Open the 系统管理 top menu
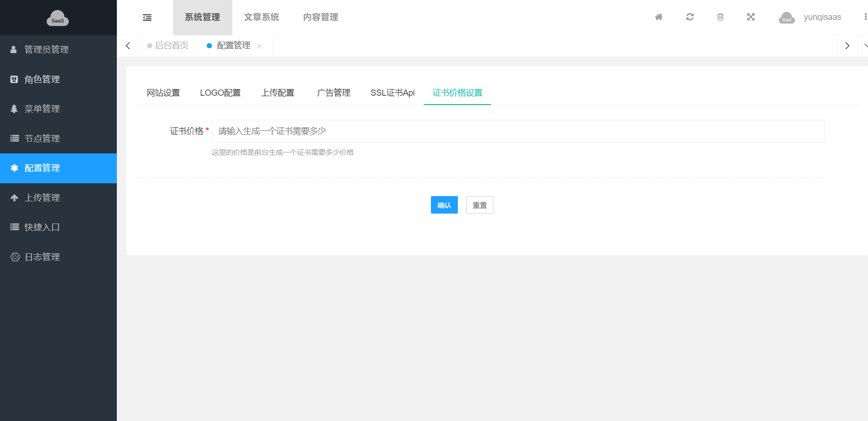This screenshot has width=868, height=421. pyautogui.click(x=202, y=18)
